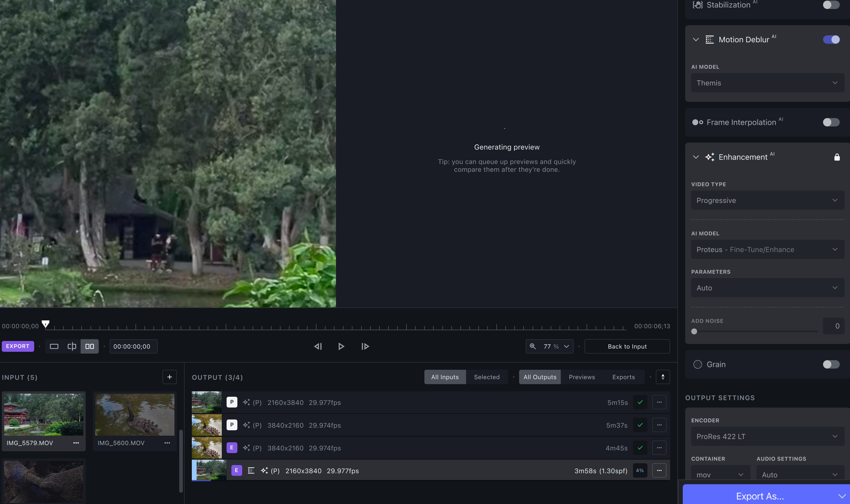Click the Back to Input button
This screenshot has width=850, height=504.
pyautogui.click(x=627, y=346)
